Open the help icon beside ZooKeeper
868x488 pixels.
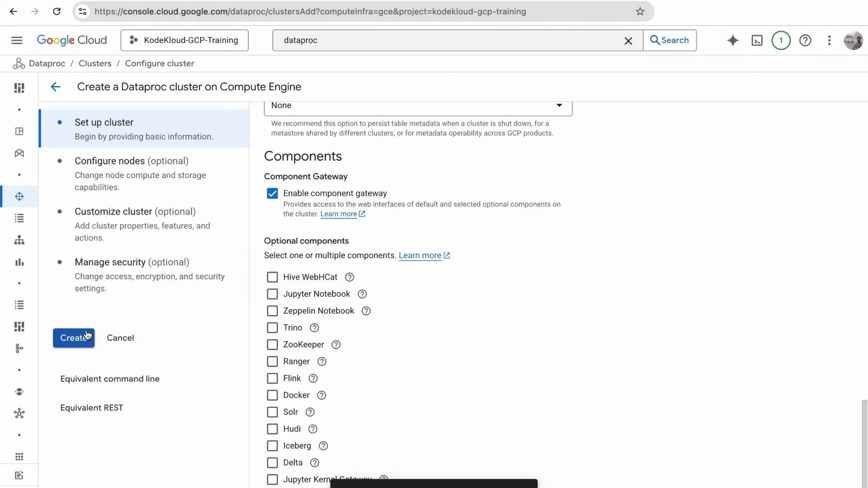(336, 345)
